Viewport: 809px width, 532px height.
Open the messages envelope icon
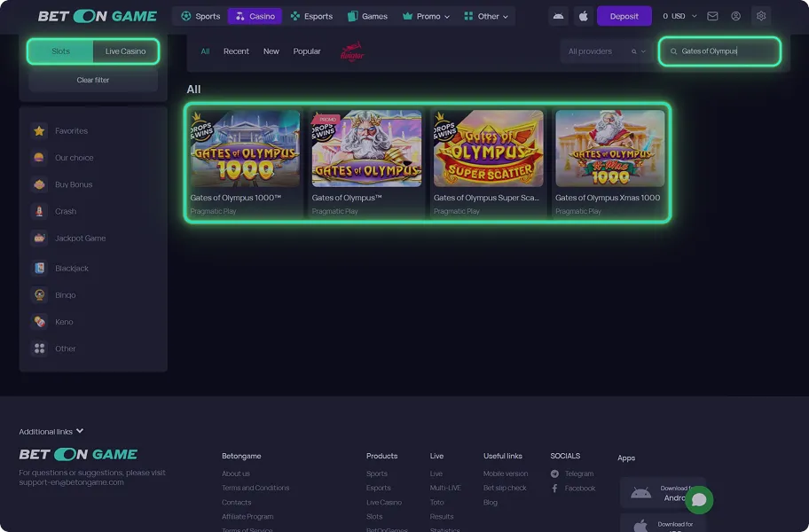tap(712, 16)
